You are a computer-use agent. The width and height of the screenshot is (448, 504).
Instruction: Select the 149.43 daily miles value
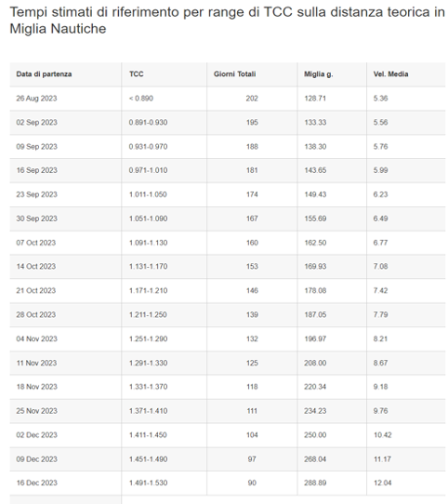(315, 194)
